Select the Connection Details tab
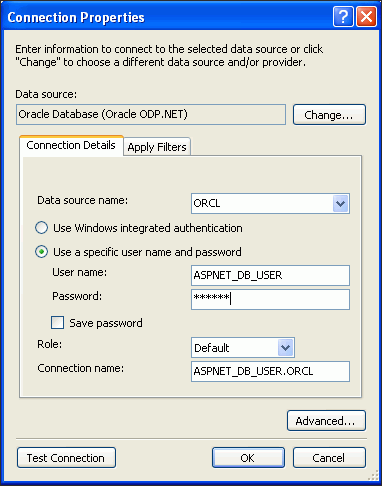The width and height of the screenshot is (382, 486). pos(71,145)
